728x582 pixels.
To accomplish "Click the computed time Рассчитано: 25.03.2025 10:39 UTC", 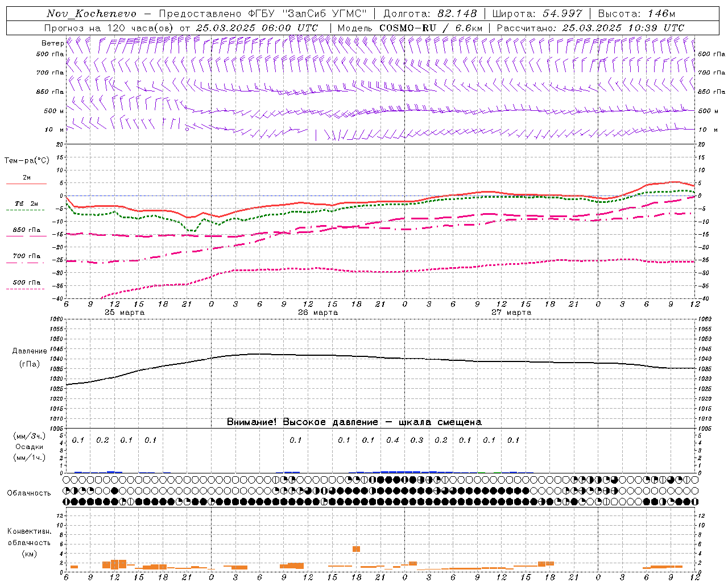I will 590,28.
